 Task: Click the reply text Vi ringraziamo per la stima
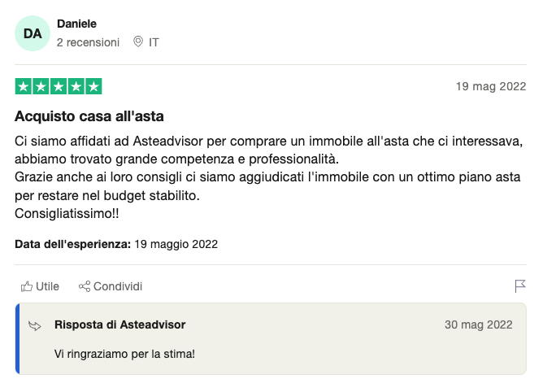point(124,354)
